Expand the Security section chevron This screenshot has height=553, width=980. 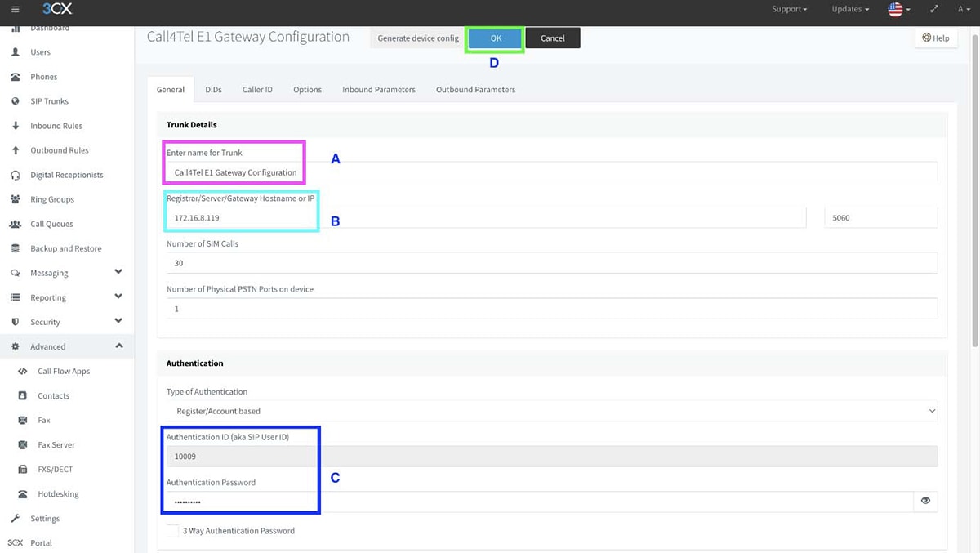tap(118, 321)
